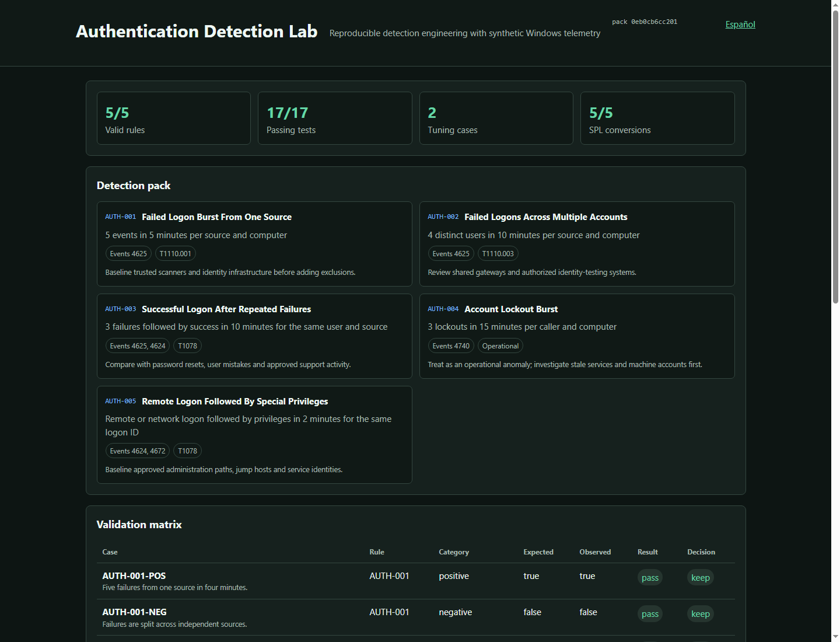Click the page vertical scrollbar thumb

coord(835,156)
